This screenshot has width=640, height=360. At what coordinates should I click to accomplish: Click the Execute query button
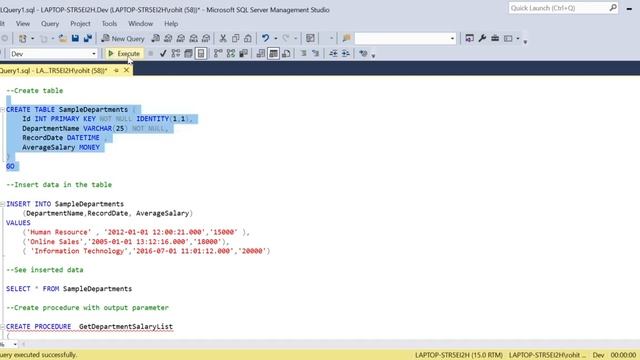coord(123,53)
